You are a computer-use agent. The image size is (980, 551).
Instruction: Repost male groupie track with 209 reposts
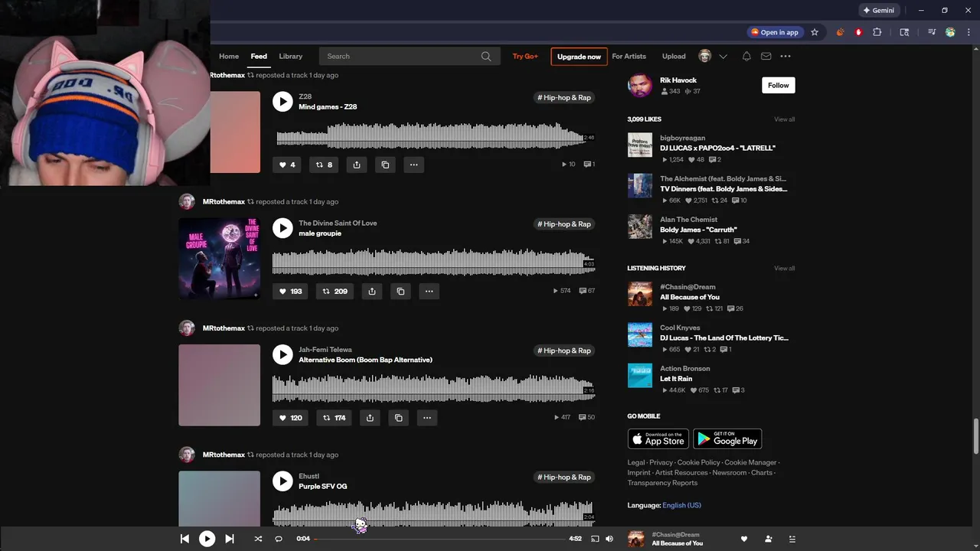335,291
